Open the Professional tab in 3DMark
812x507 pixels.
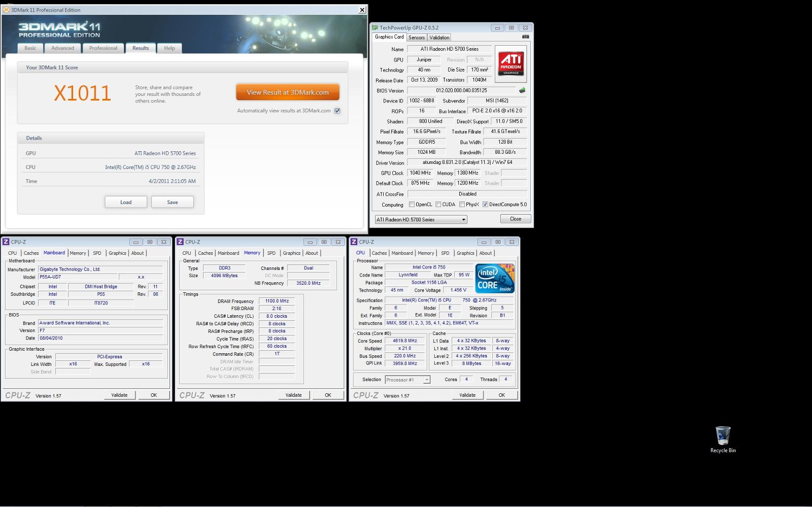coord(103,48)
